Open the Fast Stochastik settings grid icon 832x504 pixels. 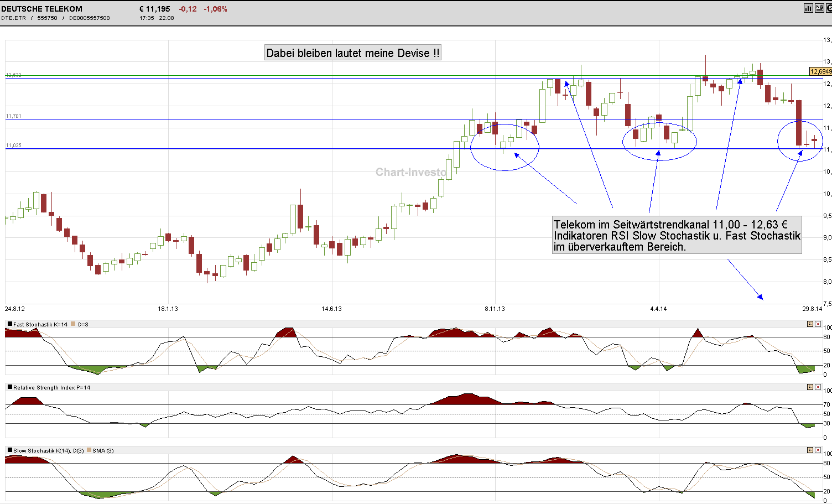[810, 324]
